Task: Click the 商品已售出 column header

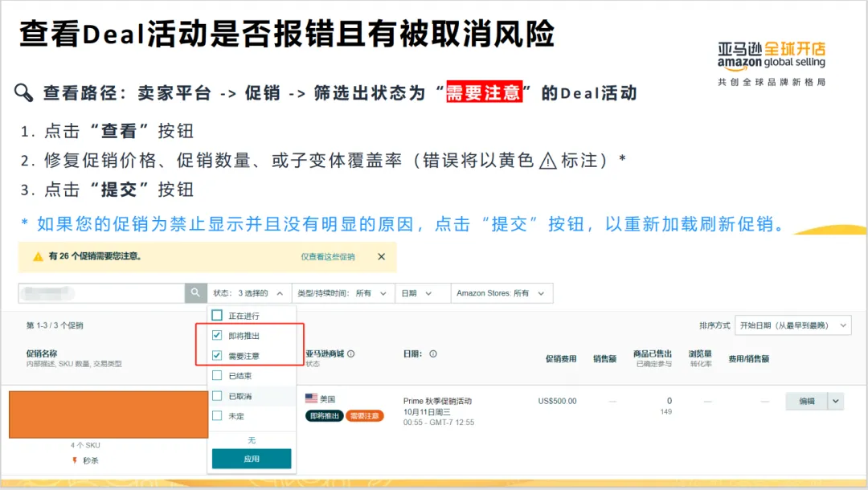Action: 653,353
